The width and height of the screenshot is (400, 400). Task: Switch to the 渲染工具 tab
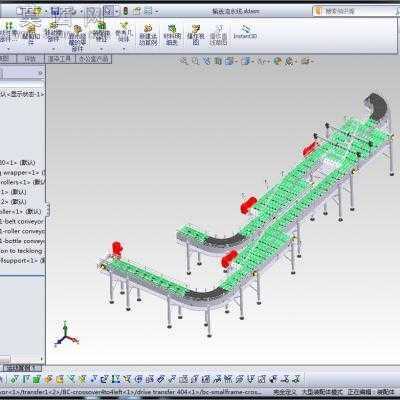[60, 59]
